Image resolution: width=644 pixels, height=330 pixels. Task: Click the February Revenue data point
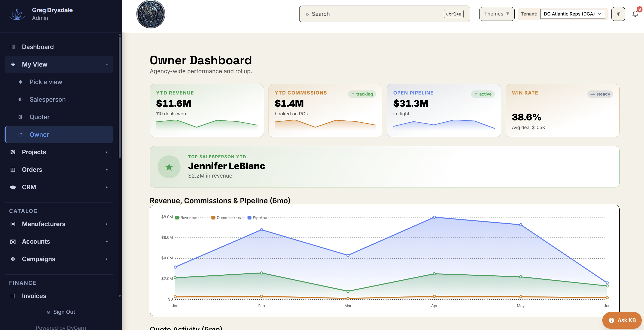pos(261,273)
